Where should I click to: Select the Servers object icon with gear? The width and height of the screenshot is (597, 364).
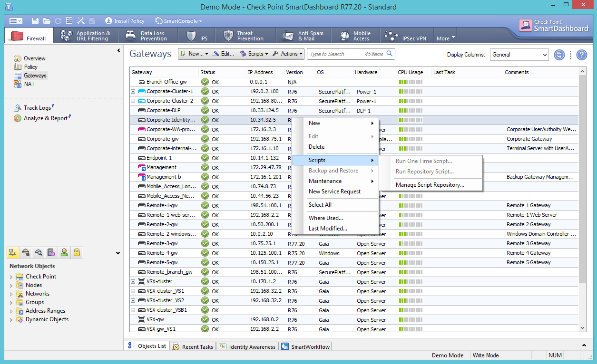[51, 252]
